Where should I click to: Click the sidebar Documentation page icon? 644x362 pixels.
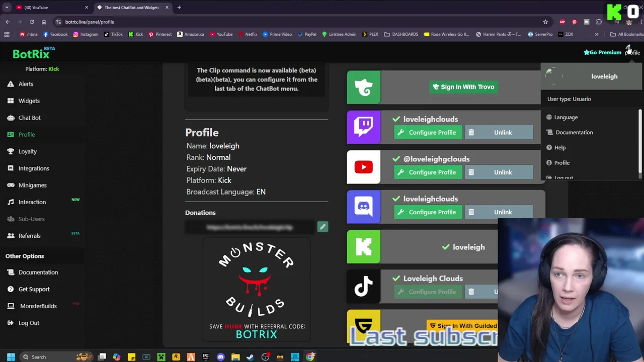click(11, 273)
